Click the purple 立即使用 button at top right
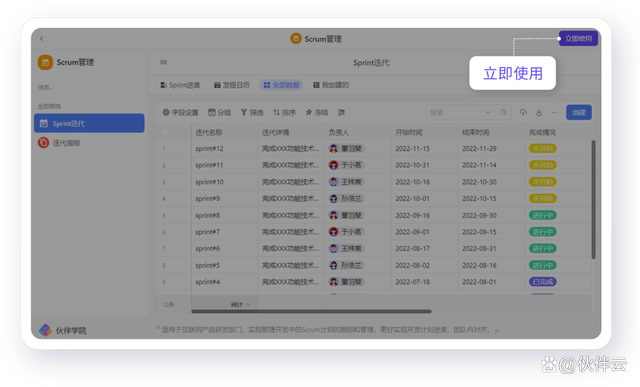Image resolution: width=640 pixels, height=387 pixels. click(578, 38)
